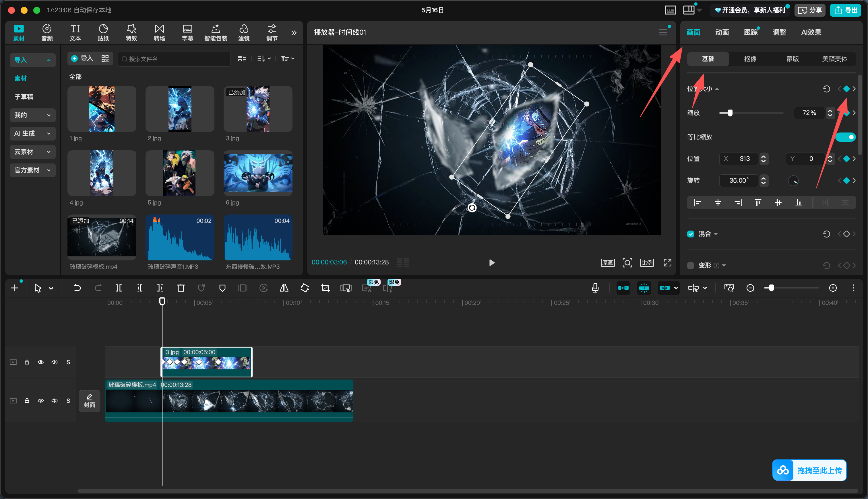Mute the 3.jpg track audio
The width and height of the screenshot is (868, 499).
55,362
